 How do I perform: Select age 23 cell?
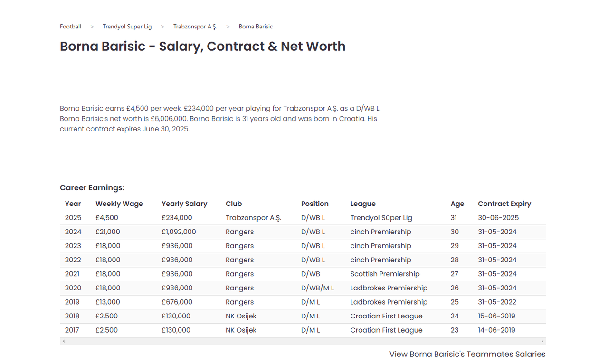click(x=455, y=330)
